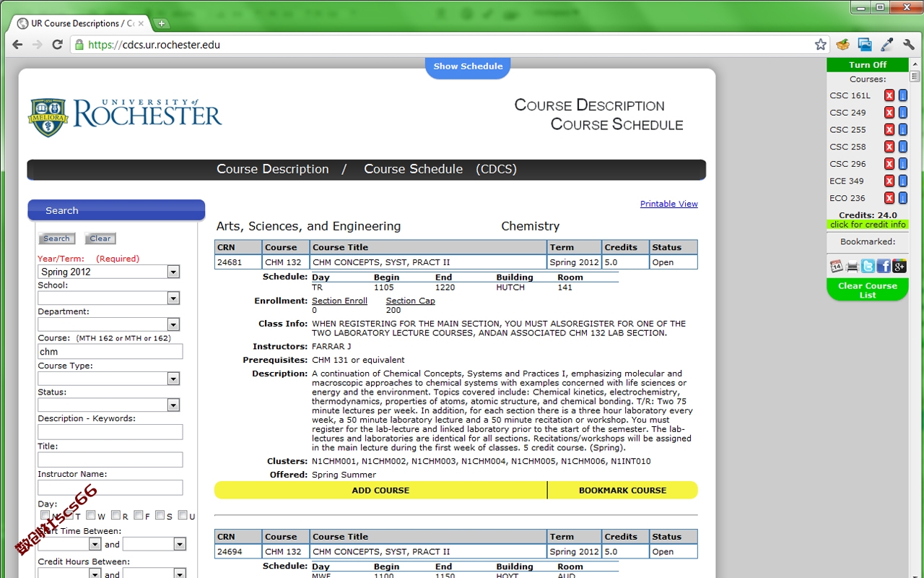Click blue info icon for CSC 296
The image size is (924, 578).
coord(902,164)
